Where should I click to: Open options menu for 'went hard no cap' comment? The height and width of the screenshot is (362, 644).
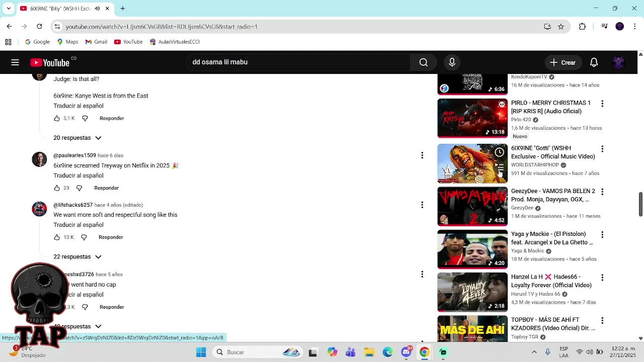422,275
